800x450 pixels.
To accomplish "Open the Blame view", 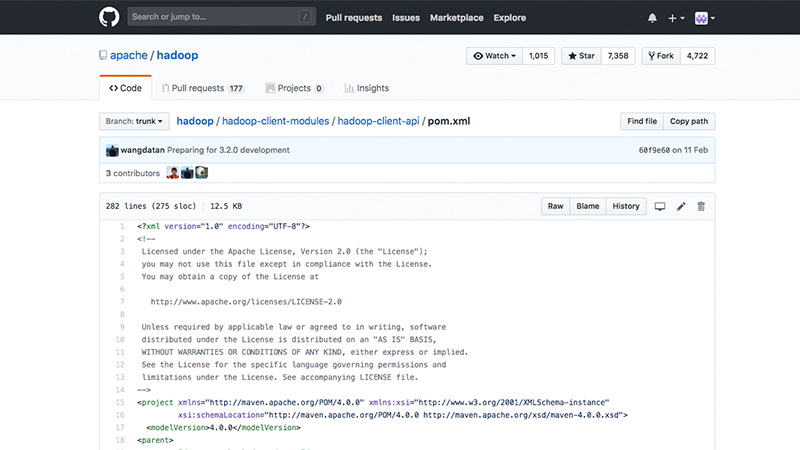I will click(x=588, y=206).
